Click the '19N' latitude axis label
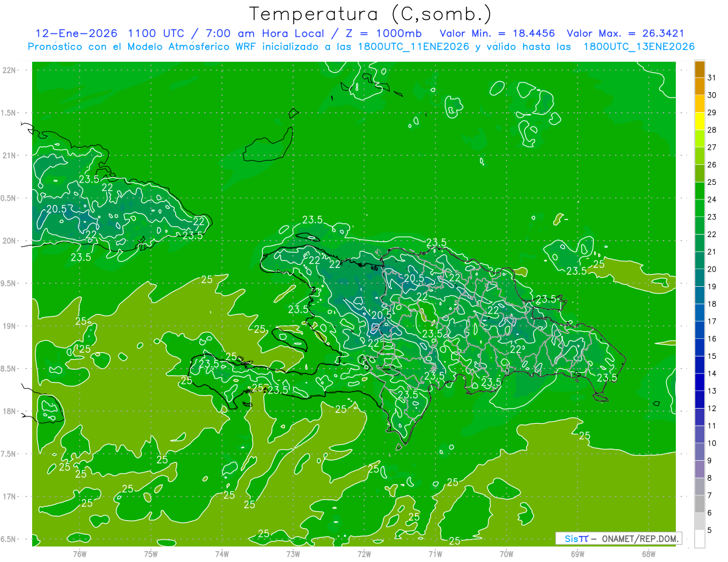 [x=9, y=326]
